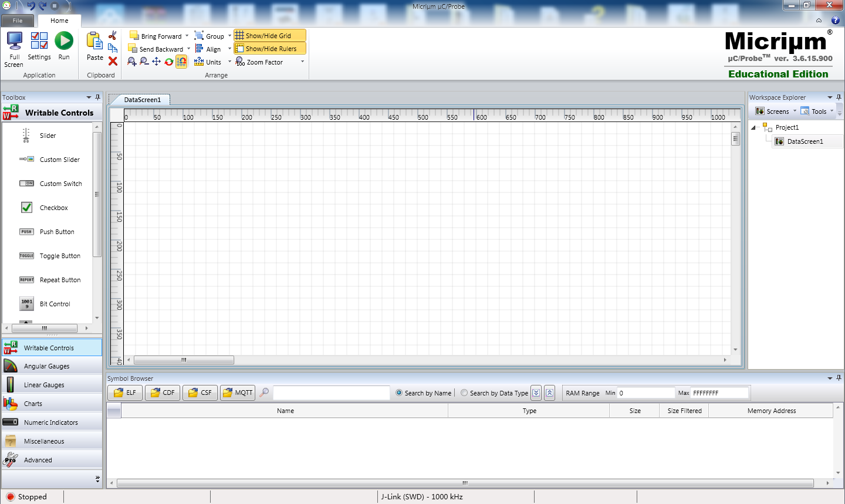Open the Toolbox panel options arrow

[x=89, y=97]
